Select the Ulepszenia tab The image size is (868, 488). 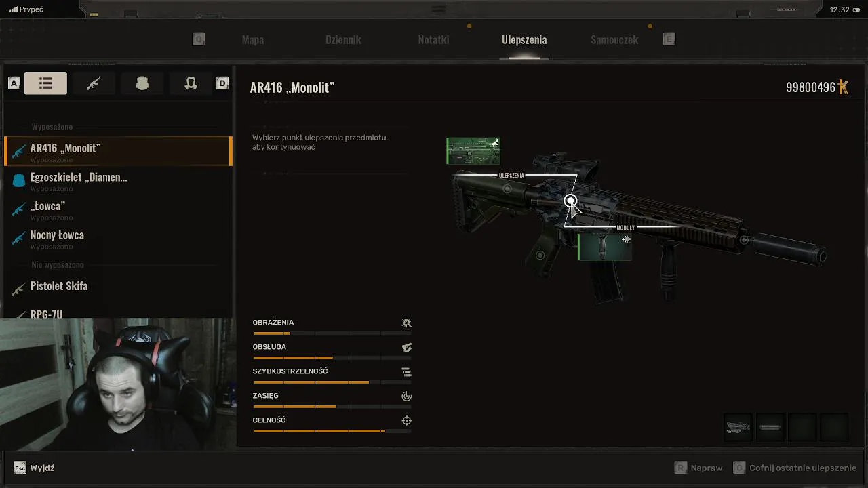524,39
